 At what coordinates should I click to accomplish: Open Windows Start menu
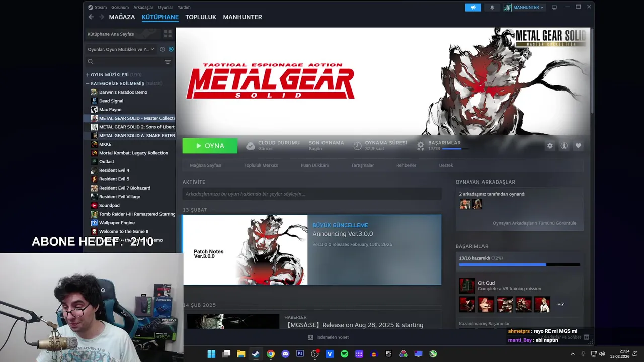click(x=211, y=354)
